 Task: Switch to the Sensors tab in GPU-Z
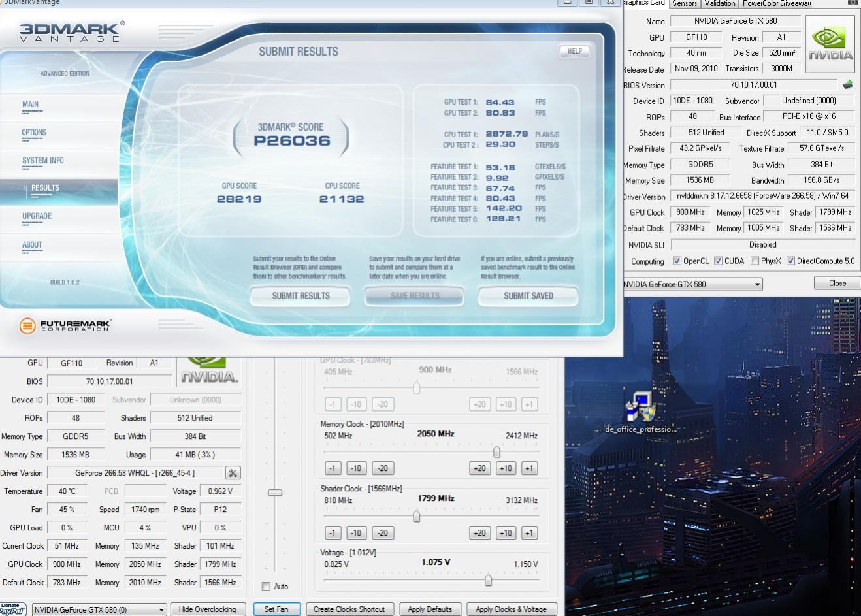click(x=685, y=3)
